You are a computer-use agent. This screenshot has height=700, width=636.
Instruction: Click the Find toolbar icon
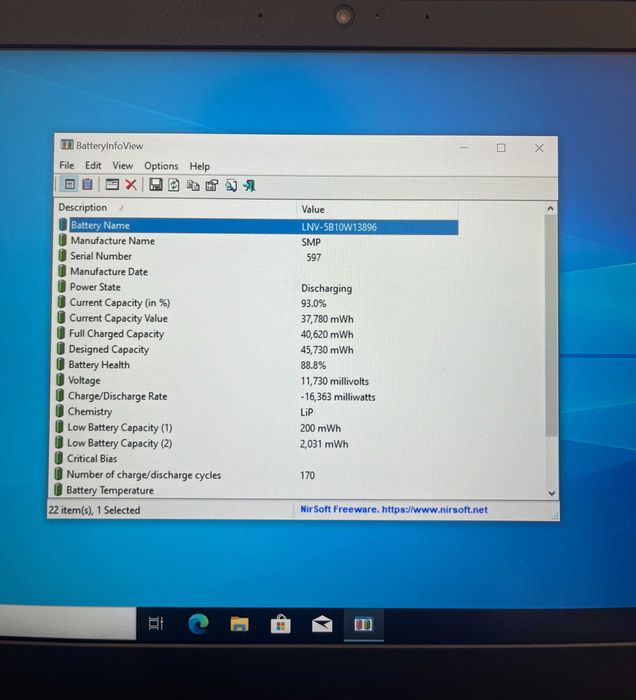coord(231,185)
